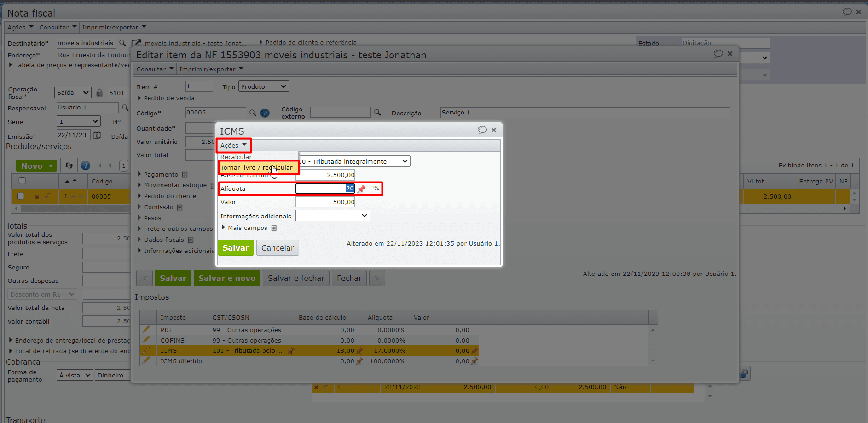Click the Fechar button in Editar item dialog

coord(349,278)
